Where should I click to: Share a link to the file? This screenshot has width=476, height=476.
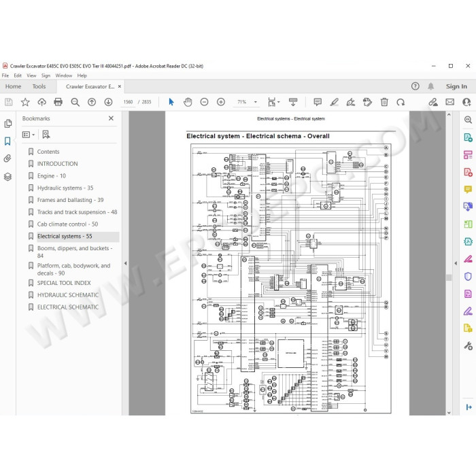[433, 102]
